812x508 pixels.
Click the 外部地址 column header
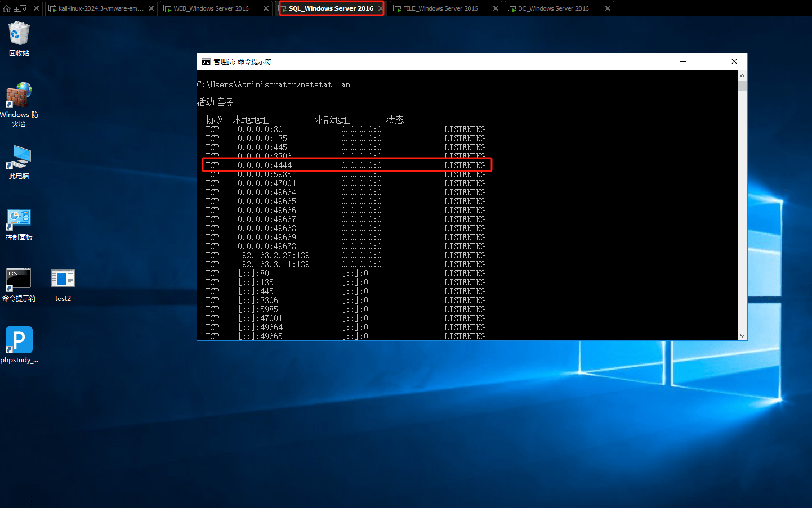point(332,120)
